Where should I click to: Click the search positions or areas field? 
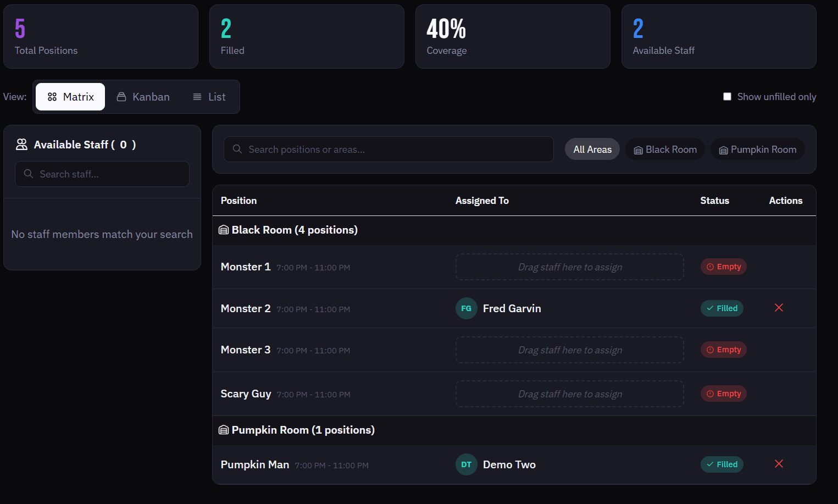[x=389, y=149]
